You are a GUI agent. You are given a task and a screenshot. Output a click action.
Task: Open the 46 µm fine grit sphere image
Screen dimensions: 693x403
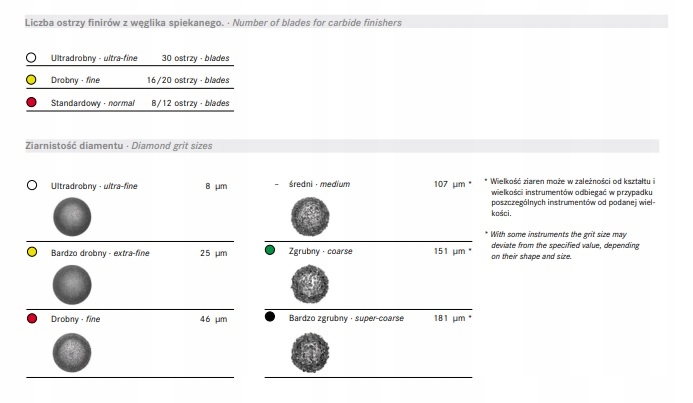[x=70, y=351]
